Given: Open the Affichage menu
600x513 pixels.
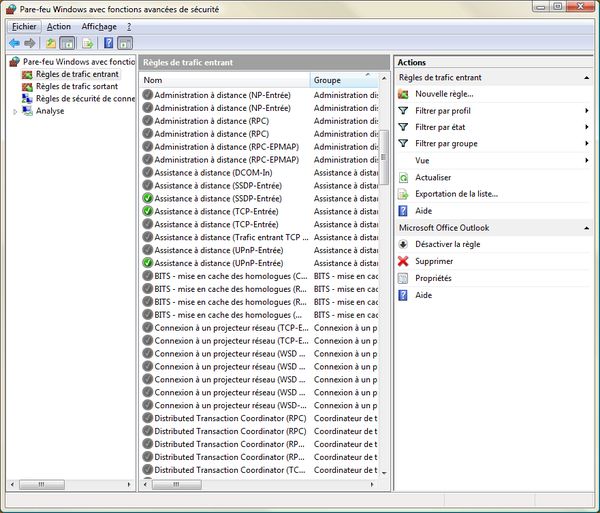Looking at the screenshot, I should point(99,26).
